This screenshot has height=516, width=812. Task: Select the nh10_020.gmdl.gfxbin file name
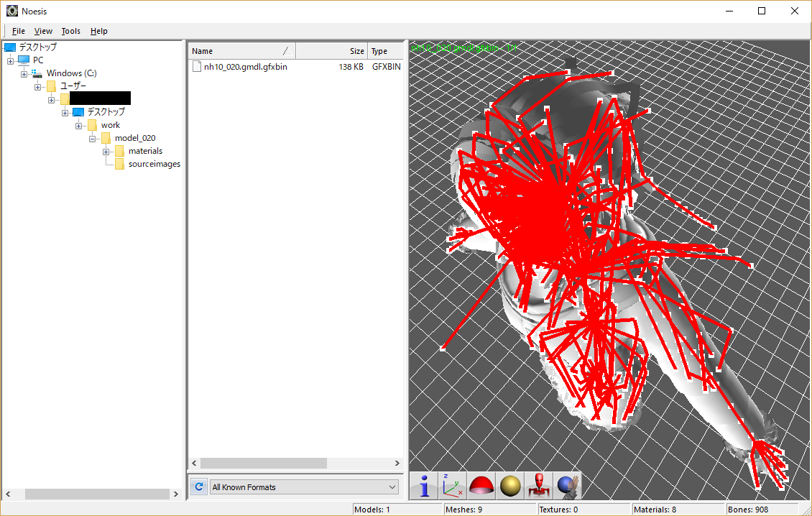point(246,66)
